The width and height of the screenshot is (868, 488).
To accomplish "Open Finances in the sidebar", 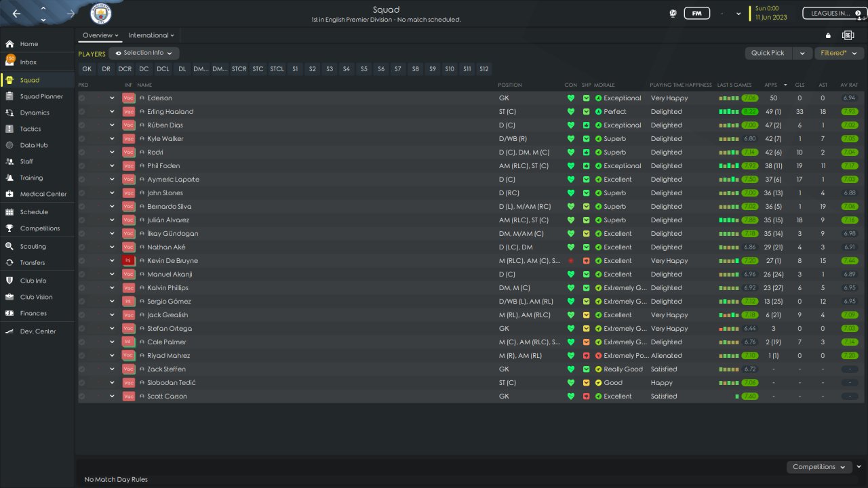I will (x=33, y=313).
